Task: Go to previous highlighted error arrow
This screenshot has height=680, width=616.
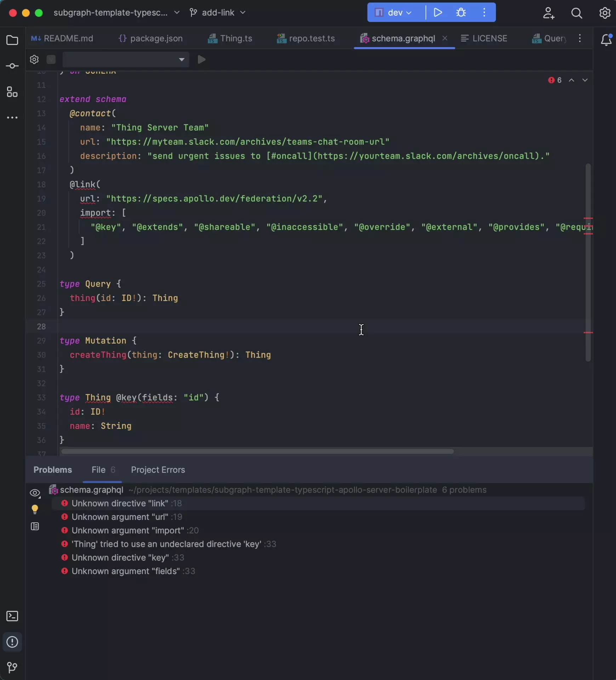Action: click(571, 80)
